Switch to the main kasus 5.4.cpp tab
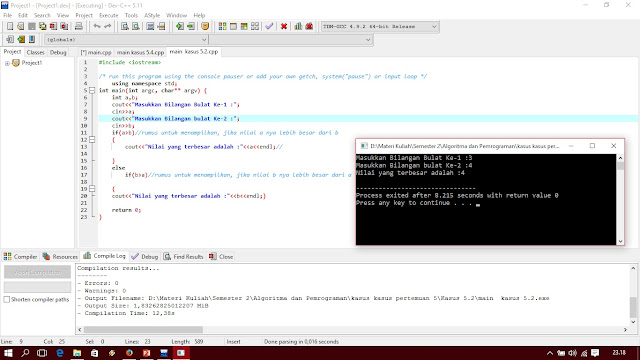The width and height of the screenshot is (640, 360). (x=140, y=52)
